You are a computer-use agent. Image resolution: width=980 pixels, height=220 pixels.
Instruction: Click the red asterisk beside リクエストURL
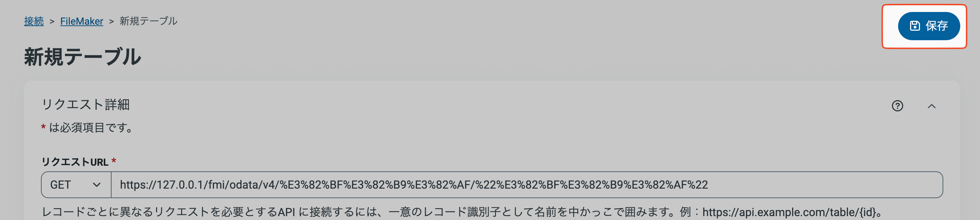(113, 161)
